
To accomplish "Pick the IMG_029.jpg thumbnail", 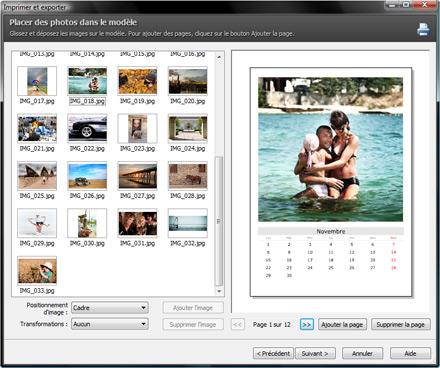I will 37,223.
